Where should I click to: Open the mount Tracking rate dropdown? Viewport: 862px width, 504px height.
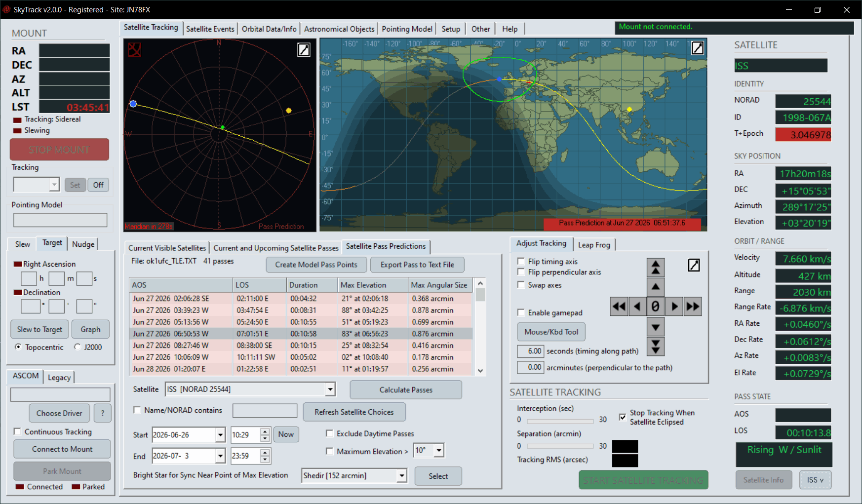(54, 185)
